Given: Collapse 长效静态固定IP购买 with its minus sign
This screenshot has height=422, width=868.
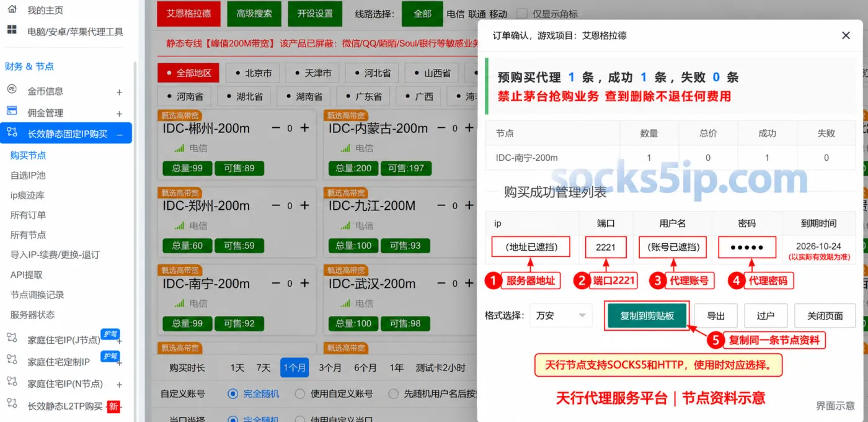Looking at the screenshot, I should (119, 135).
